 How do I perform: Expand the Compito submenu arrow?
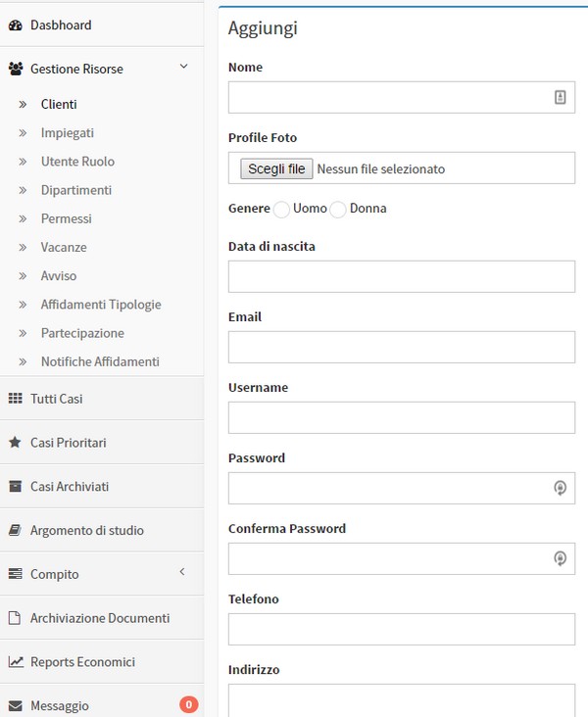click(x=182, y=573)
